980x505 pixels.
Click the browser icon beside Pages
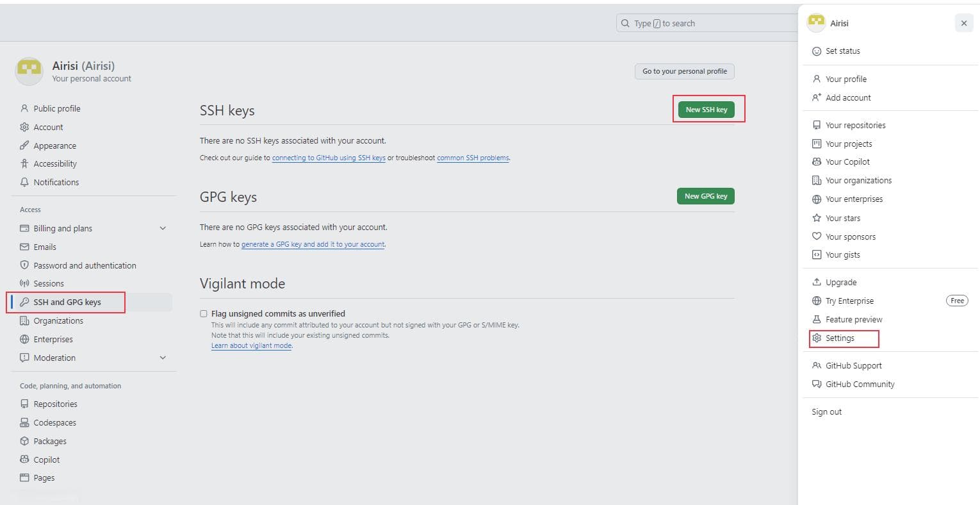click(24, 477)
